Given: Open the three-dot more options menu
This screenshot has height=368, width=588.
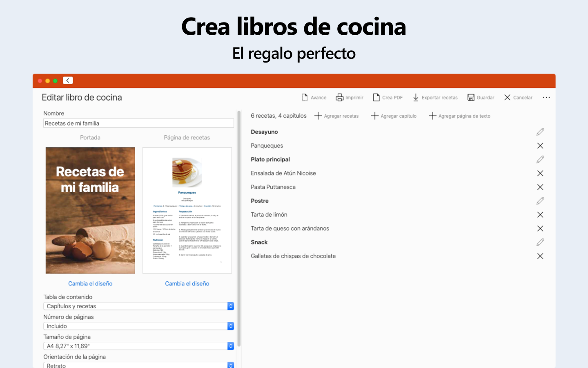Looking at the screenshot, I should click(546, 97).
